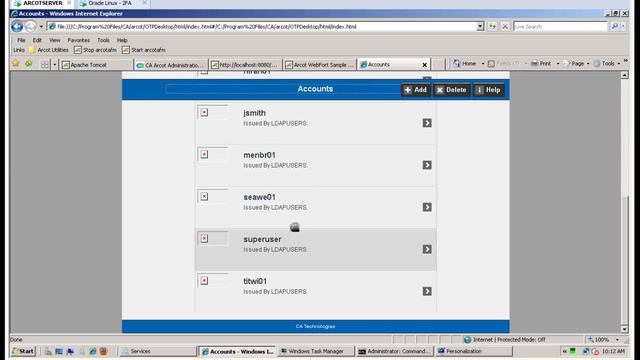Screen dimensions: 640x360
Task: Switch to the ARCOTSERVER session tab
Action: (x=43, y=3)
